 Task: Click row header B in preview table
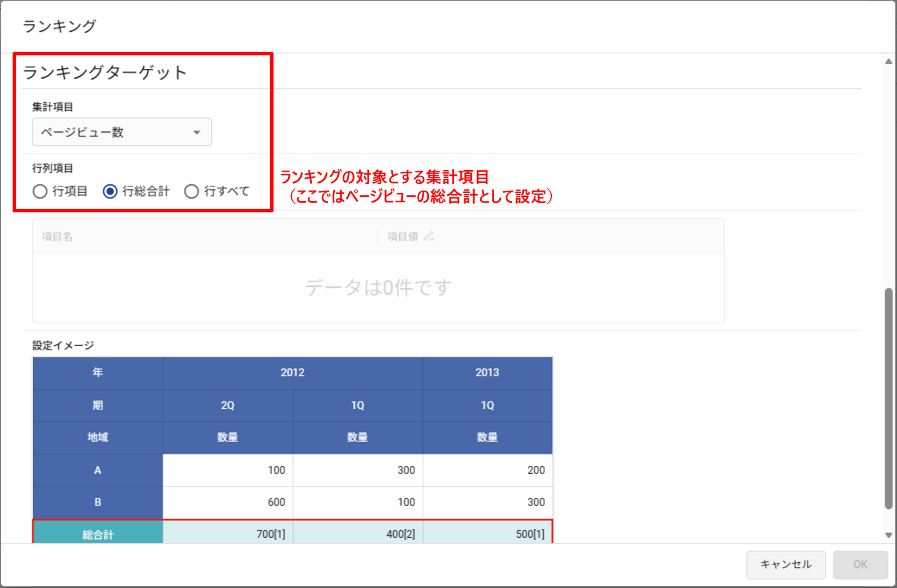[x=97, y=502]
